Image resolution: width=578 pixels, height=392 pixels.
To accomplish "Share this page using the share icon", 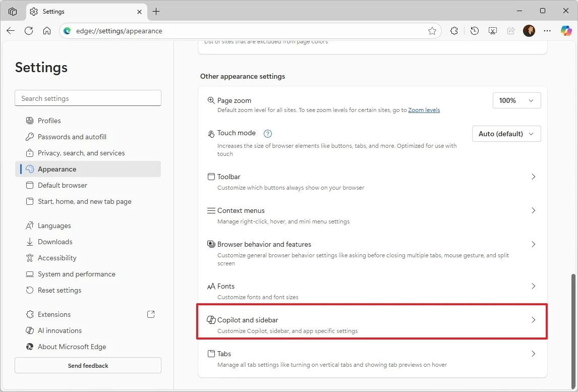I will [511, 31].
